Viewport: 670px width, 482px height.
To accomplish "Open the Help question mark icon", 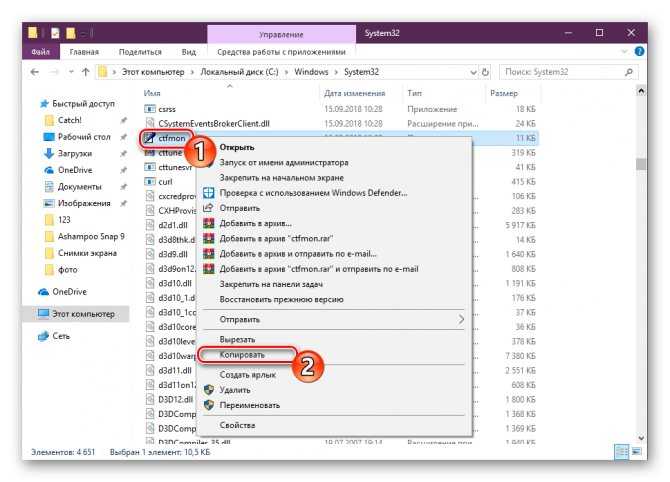I will [x=639, y=52].
